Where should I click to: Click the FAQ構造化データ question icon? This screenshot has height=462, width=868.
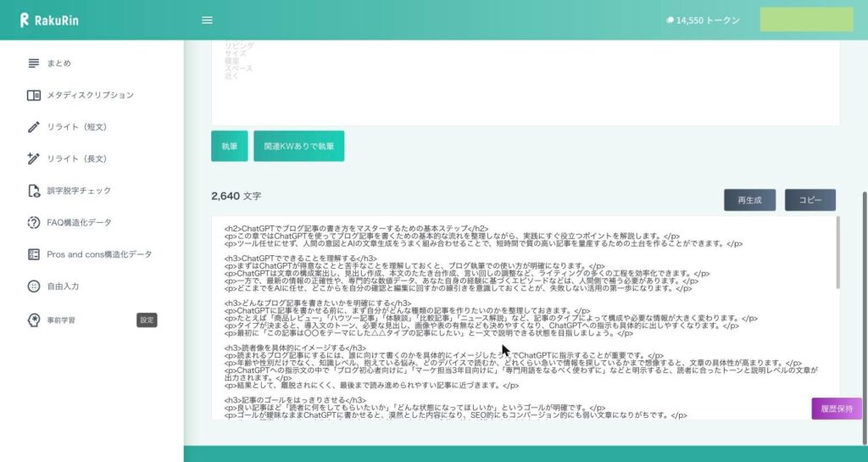(x=34, y=222)
